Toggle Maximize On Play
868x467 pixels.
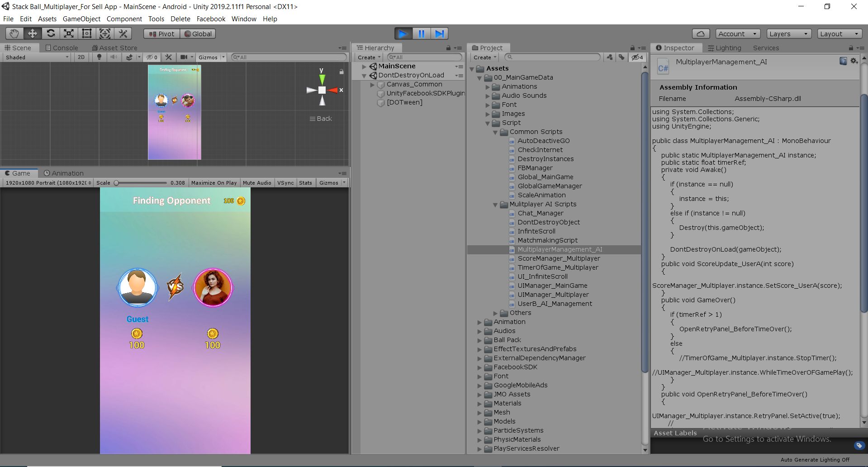(213, 183)
